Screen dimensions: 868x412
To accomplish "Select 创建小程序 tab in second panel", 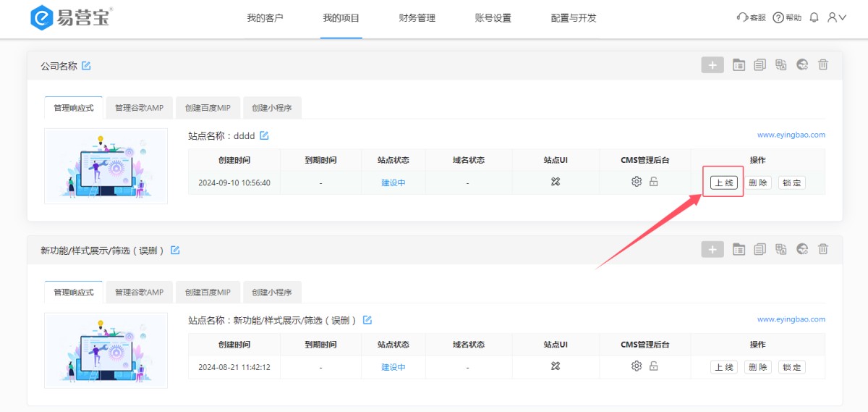I will coord(272,293).
